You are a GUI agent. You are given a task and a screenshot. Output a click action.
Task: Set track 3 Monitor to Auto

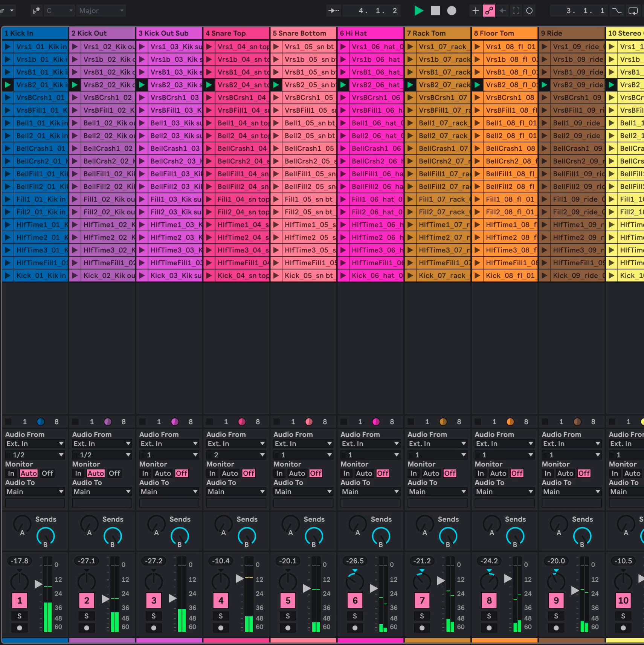pos(163,474)
